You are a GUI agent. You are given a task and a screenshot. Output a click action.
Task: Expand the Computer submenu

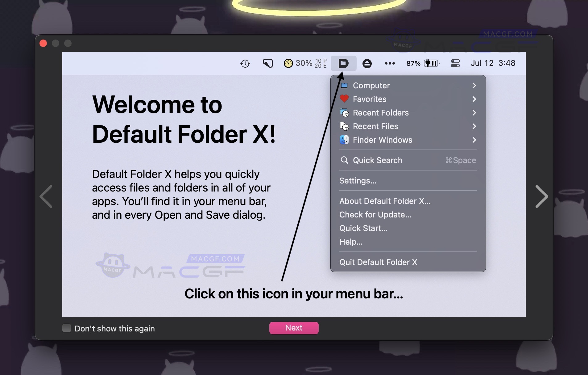click(371, 86)
